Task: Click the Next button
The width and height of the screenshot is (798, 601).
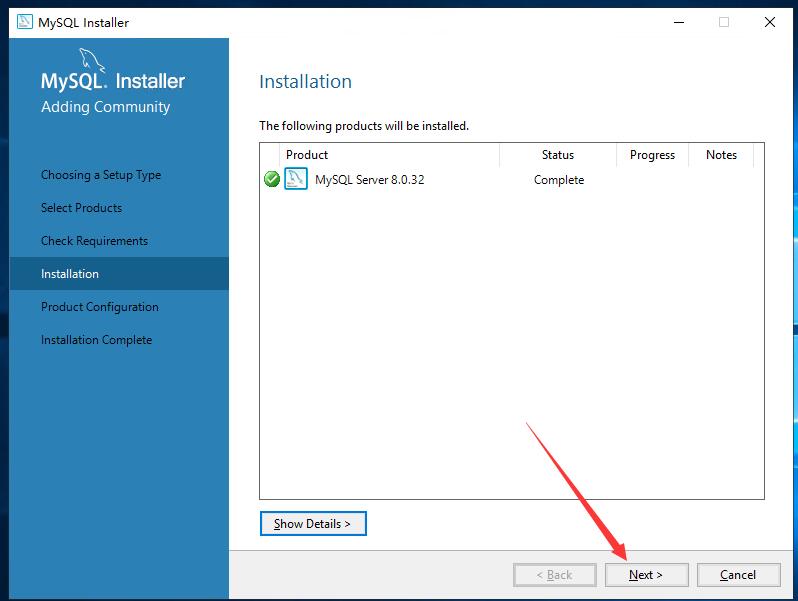Action: pyautogui.click(x=646, y=575)
